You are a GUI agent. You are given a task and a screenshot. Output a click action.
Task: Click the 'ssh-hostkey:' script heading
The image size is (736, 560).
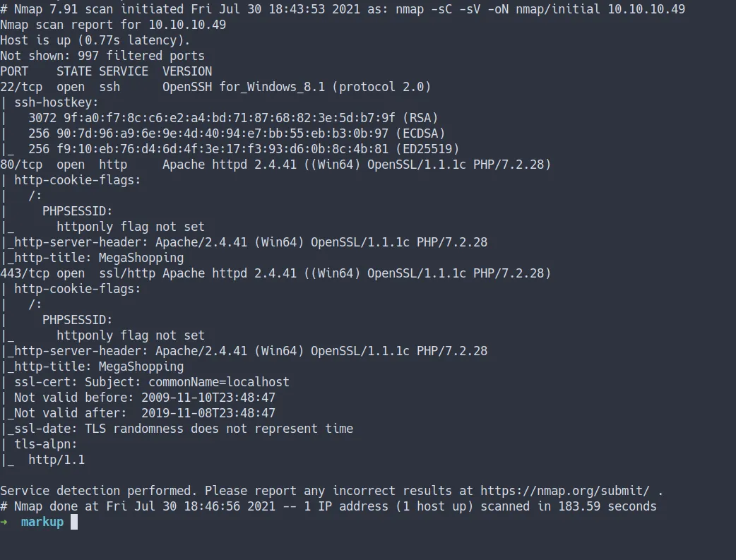57,102
